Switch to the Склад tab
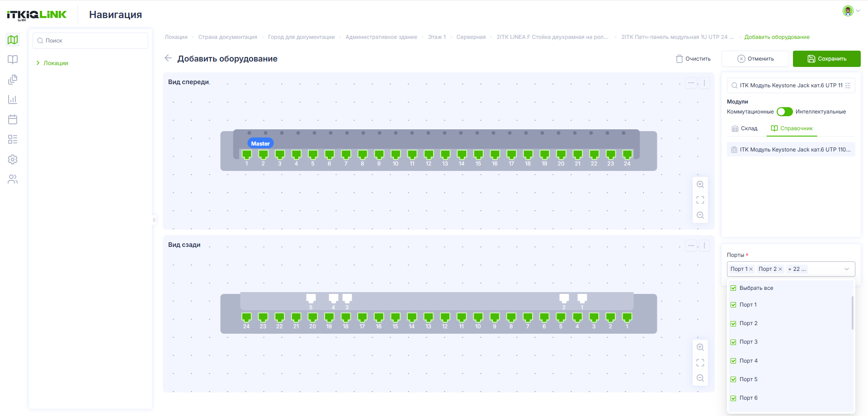The image size is (868, 416). [x=745, y=128]
